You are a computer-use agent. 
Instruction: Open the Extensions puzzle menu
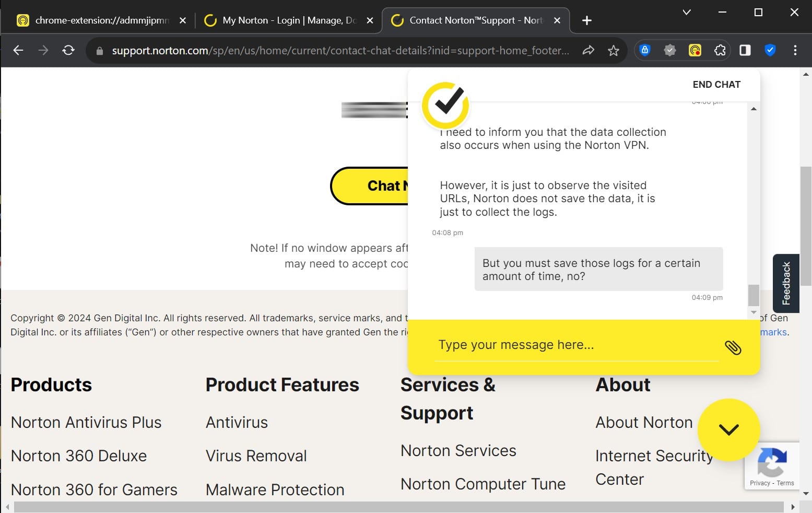pos(720,50)
